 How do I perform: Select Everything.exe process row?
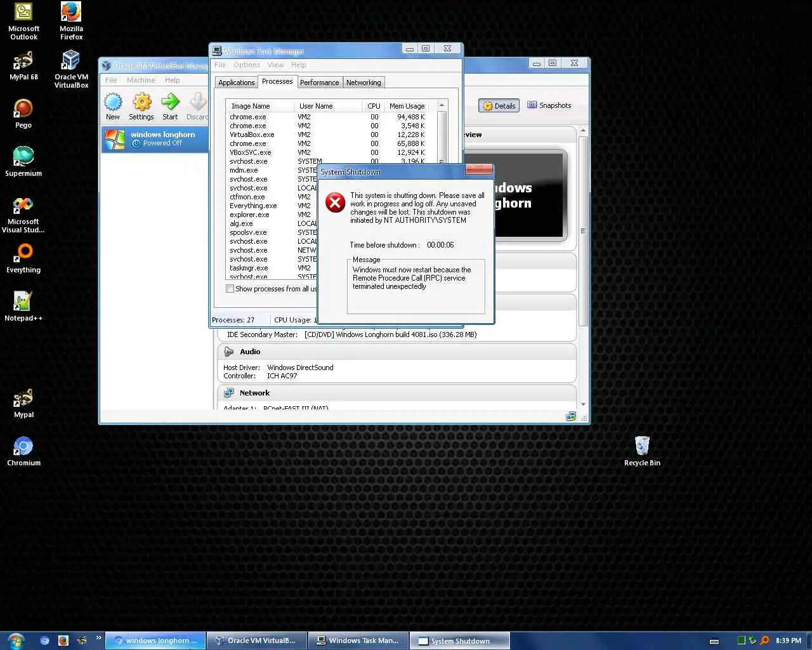(272, 206)
